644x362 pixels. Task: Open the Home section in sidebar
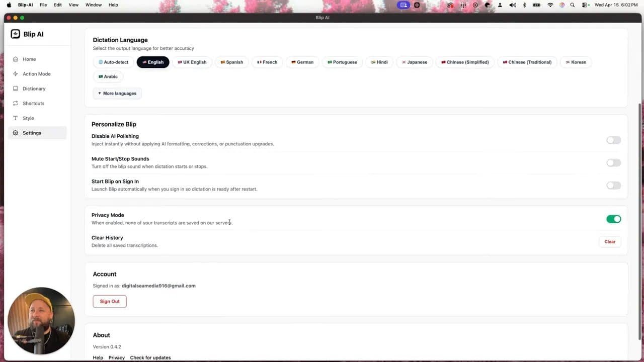29,59
